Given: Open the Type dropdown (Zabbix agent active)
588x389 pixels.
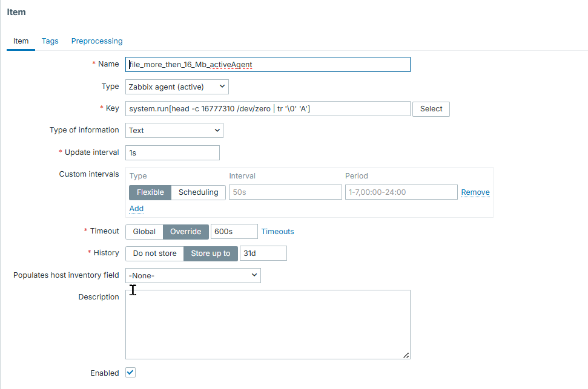Looking at the screenshot, I should point(177,87).
